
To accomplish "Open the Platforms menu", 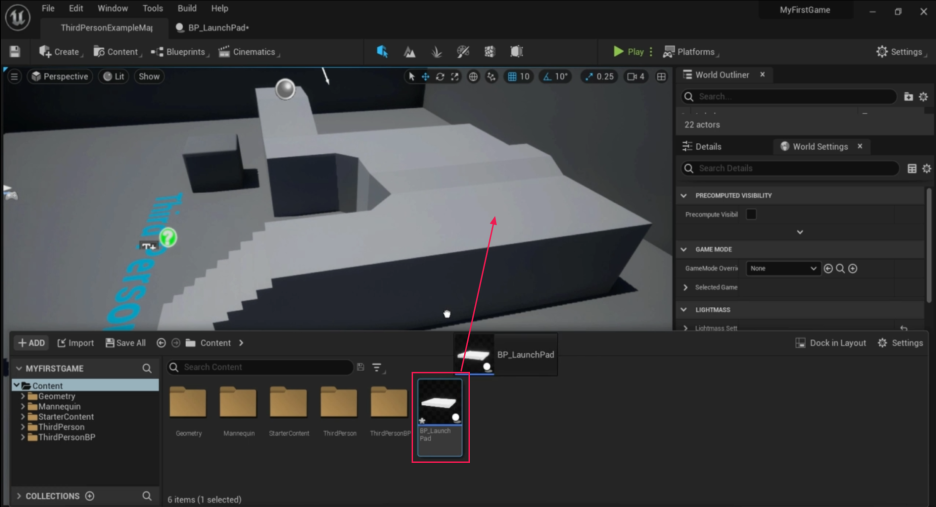I will point(691,52).
